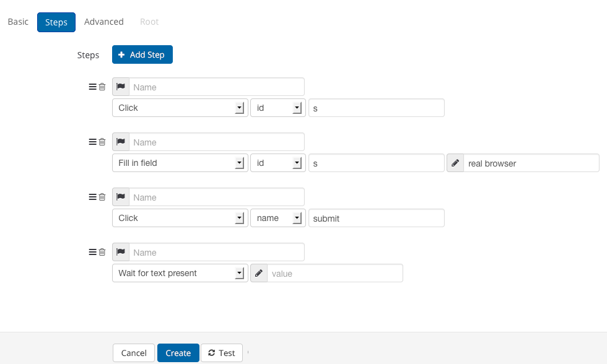This screenshot has height=364, width=607.
Task: Remove the submit Click step with trash icon
Action: [x=102, y=197]
